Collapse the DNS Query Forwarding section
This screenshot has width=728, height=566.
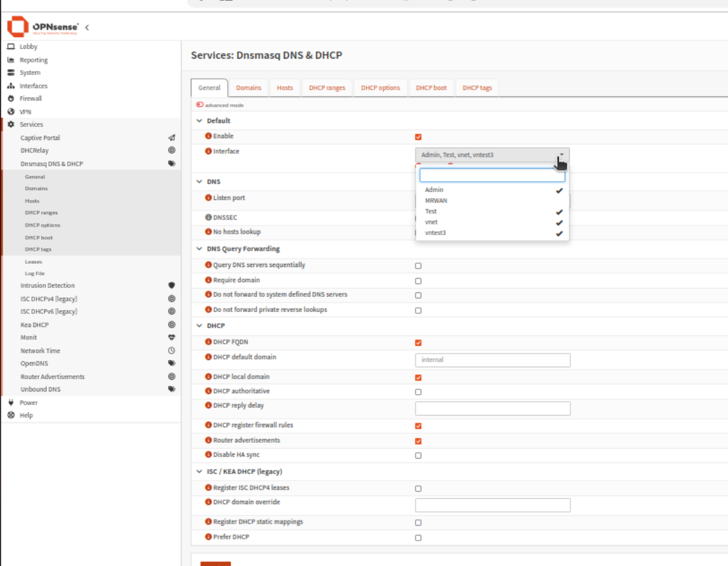point(199,249)
